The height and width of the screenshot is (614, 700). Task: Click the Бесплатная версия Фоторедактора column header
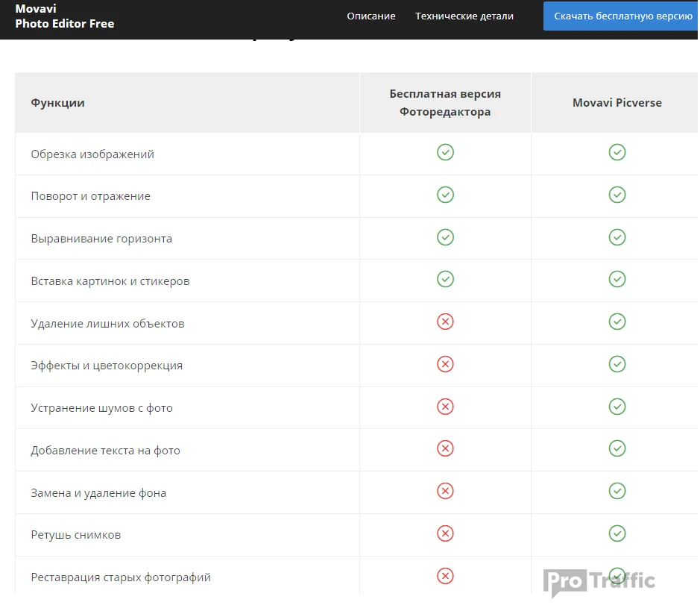tap(445, 103)
